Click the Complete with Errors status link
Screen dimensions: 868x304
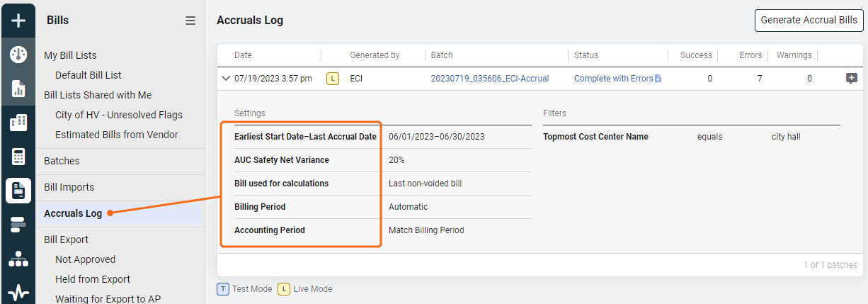[x=613, y=79]
